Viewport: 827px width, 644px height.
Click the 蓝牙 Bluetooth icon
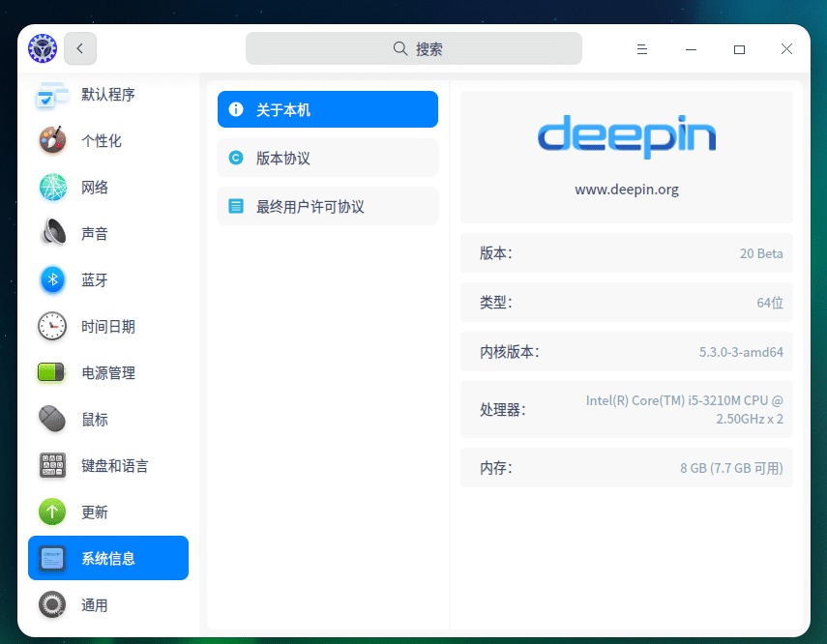click(52, 279)
